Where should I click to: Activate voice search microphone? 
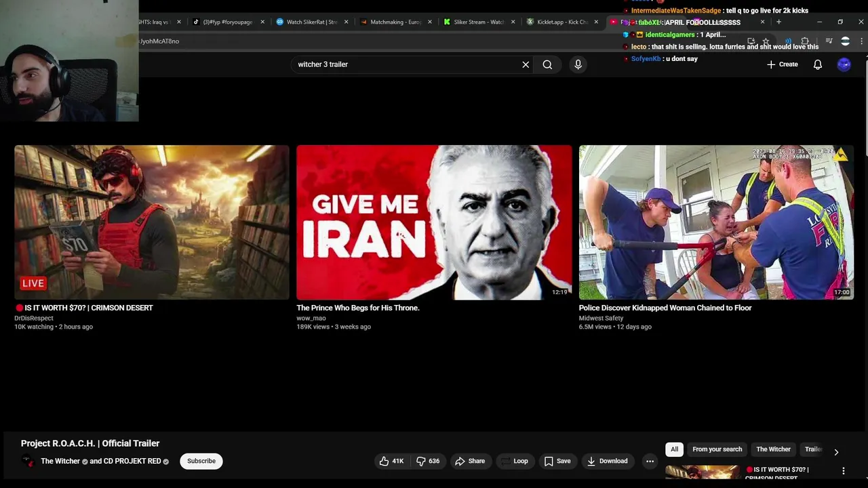(x=578, y=64)
